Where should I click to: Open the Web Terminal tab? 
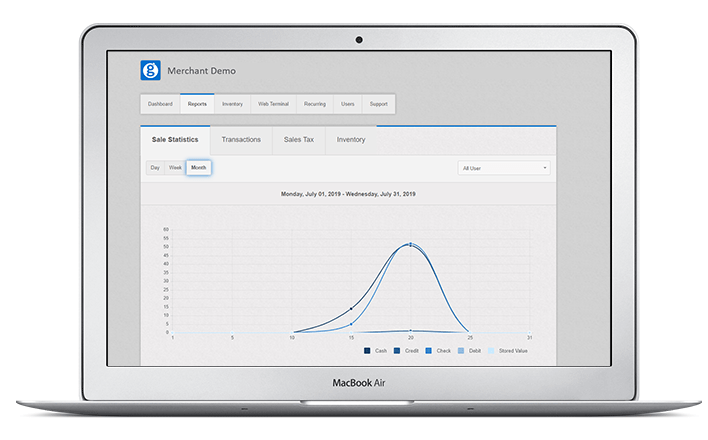[x=273, y=104]
